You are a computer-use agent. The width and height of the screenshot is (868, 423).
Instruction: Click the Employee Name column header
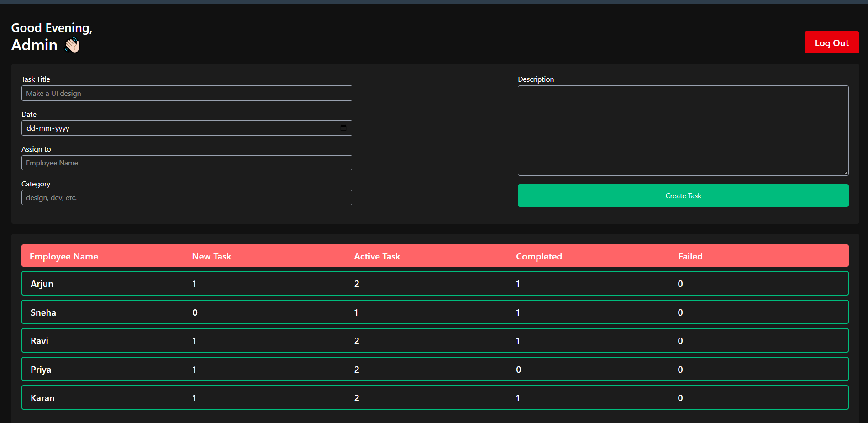coord(64,256)
